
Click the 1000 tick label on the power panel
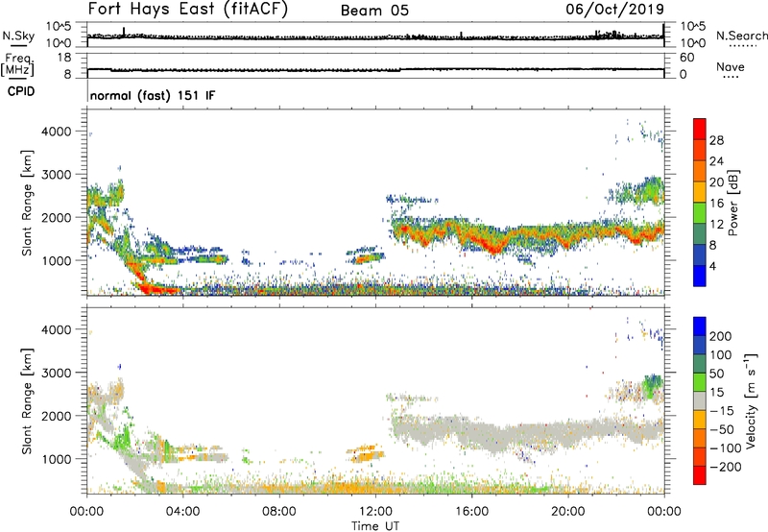(x=56, y=260)
